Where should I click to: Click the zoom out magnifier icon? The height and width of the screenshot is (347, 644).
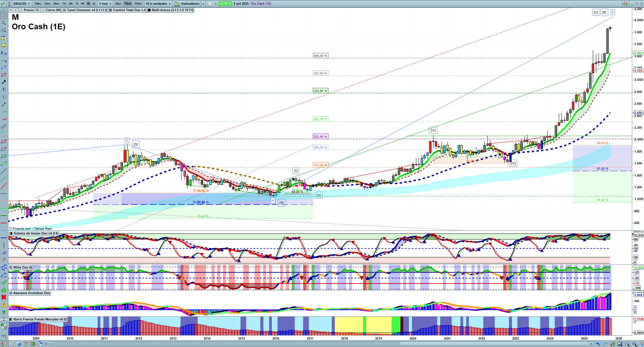(x=627, y=344)
